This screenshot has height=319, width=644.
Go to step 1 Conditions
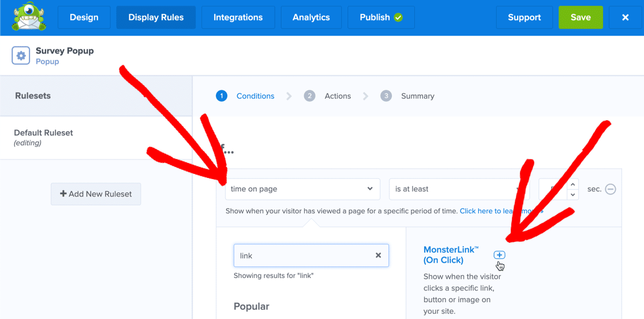(x=245, y=96)
